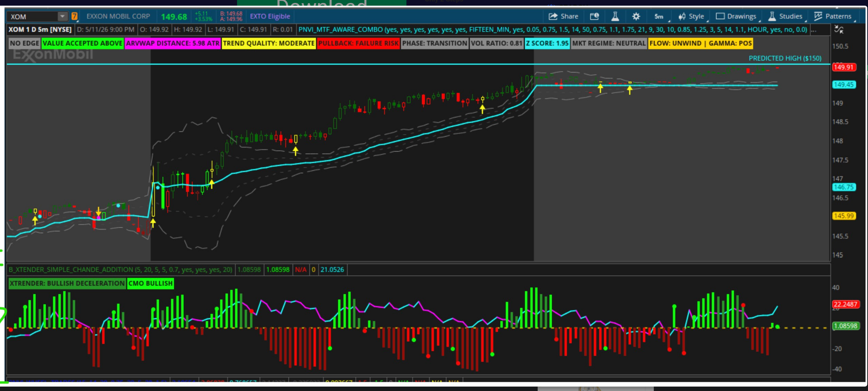
Task: Click the NO EDGE chart label
Action: click(x=24, y=43)
